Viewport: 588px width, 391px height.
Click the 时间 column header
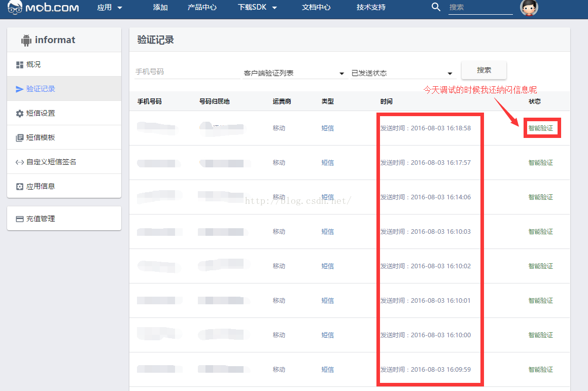click(386, 101)
